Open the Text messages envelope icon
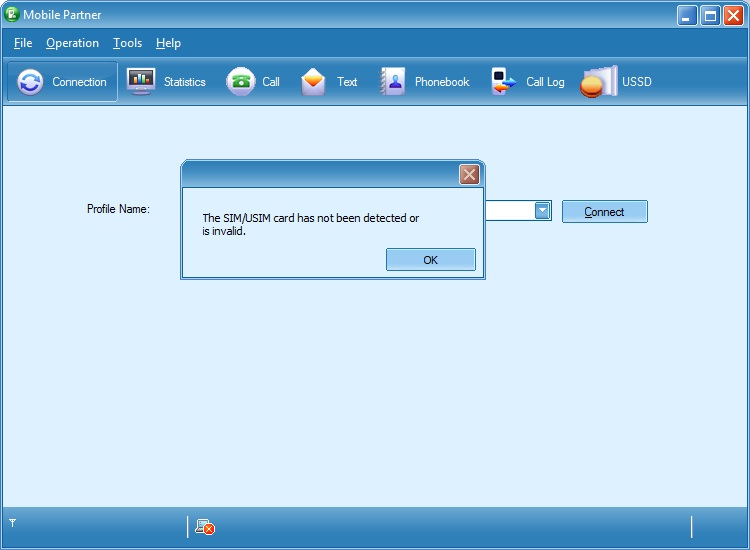750x550 pixels. pyautogui.click(x=314, y=82)
